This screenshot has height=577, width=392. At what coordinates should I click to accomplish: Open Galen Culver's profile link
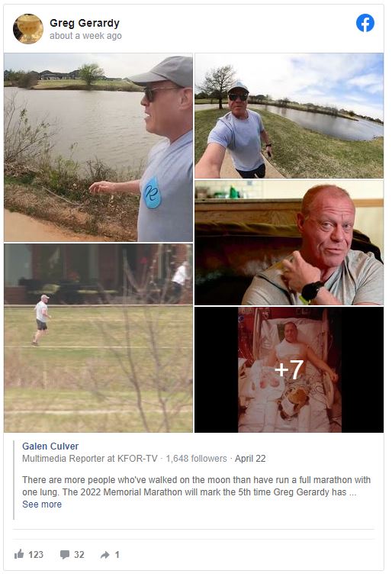(50, 446)
